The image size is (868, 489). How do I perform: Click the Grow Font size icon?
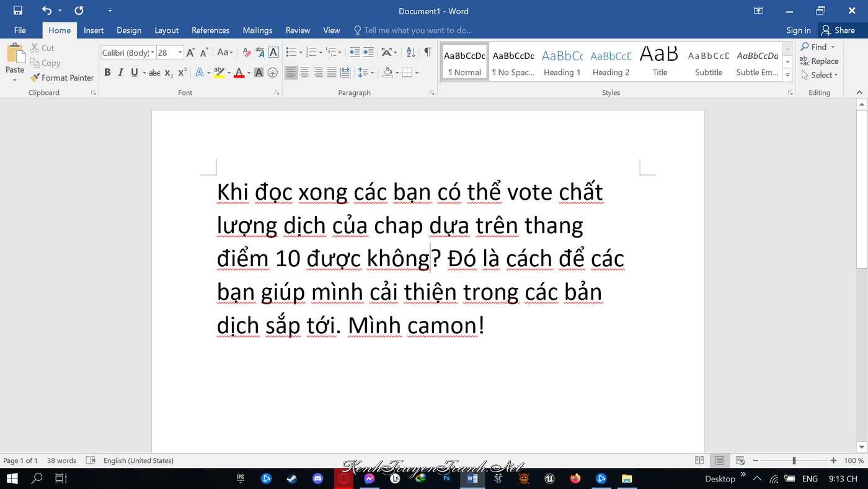coord(191,53)
